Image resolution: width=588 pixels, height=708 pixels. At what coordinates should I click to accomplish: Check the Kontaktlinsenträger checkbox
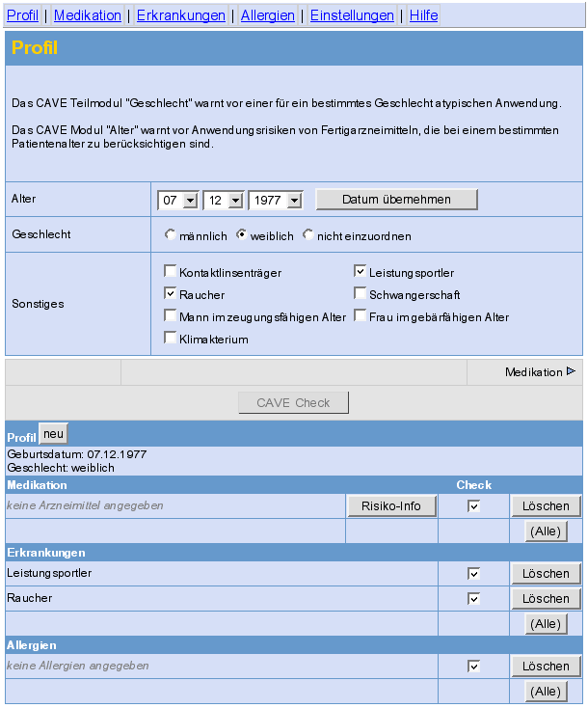click(170, 271)
